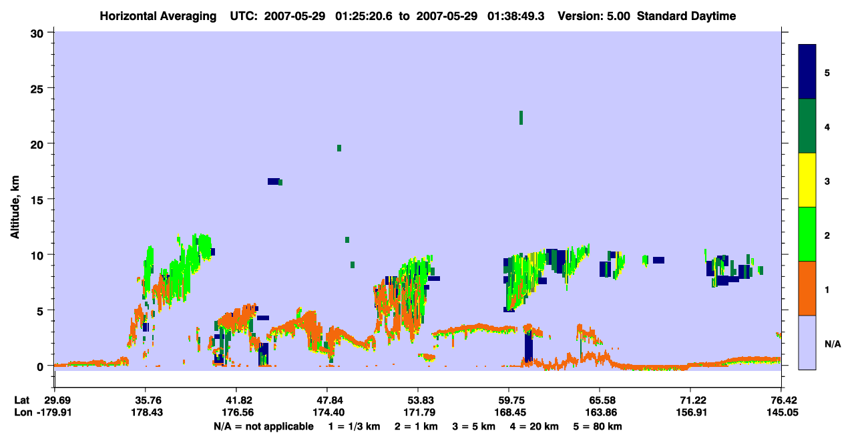Click the legend text 'N/A = not applicable'
The height and width of the screenshot is (445, 868).
point(264,426)
